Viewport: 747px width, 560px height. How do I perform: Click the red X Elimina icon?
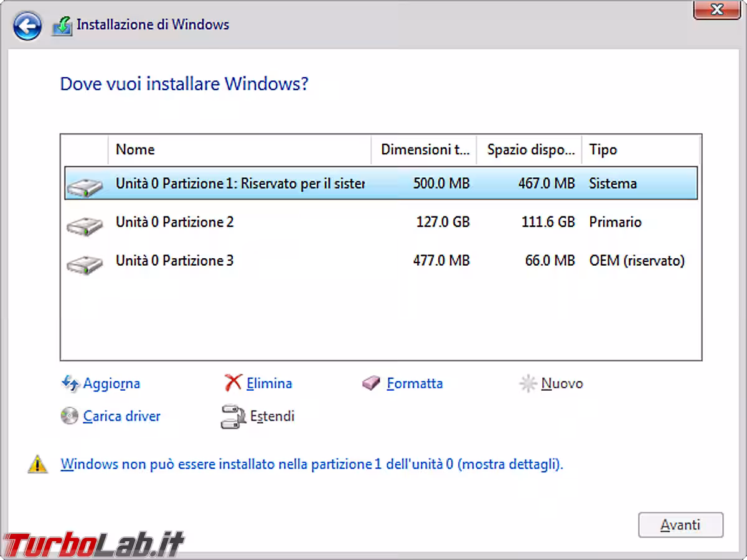point(233,383)
